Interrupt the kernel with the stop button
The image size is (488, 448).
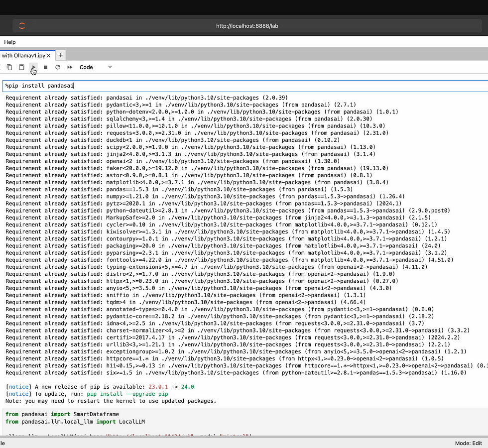coord(45,67)
